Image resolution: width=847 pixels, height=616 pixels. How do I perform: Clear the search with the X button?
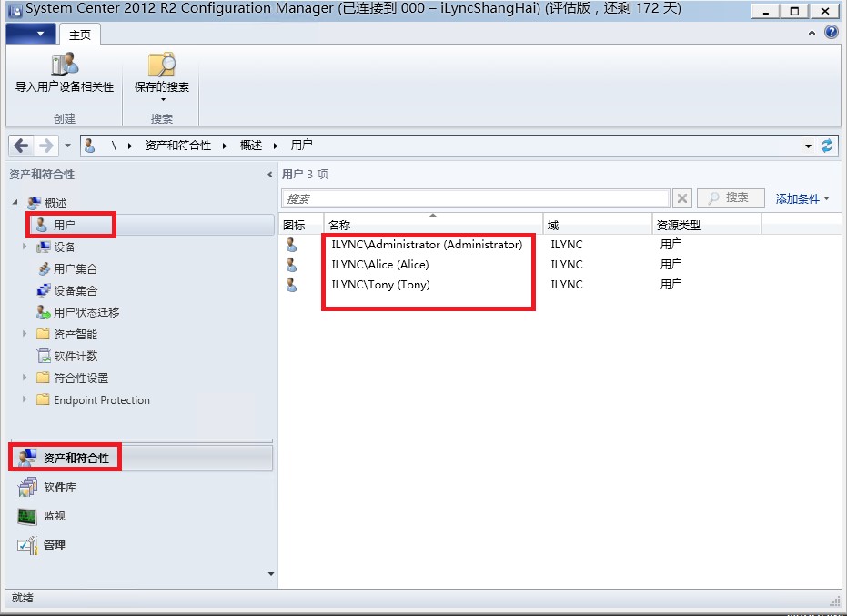[x=682, y=199]
